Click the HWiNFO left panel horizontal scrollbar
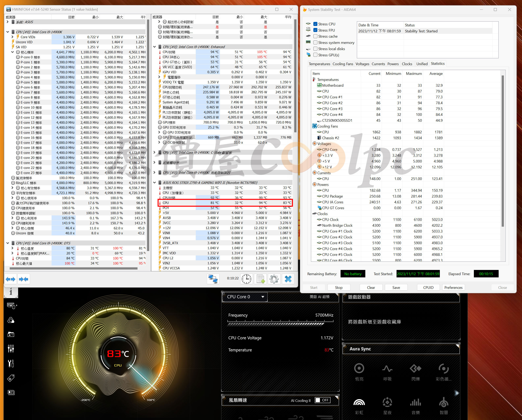522x420 pixels. [73, 268]
